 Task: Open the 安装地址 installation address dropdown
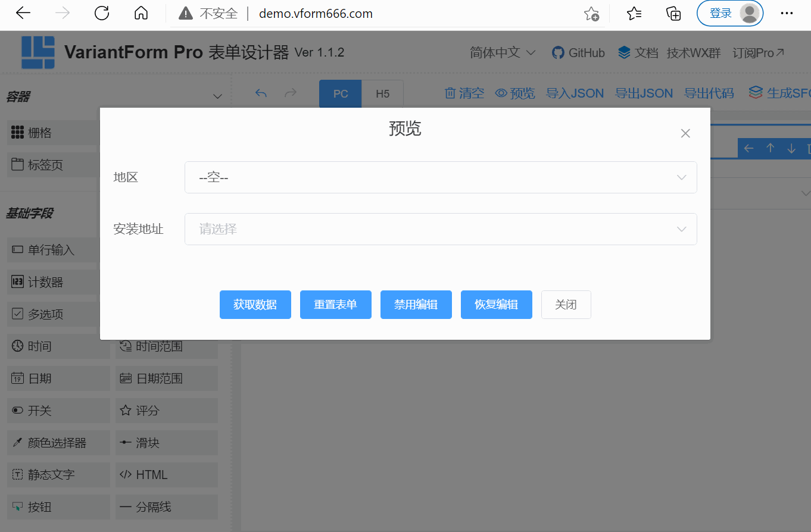441,229
